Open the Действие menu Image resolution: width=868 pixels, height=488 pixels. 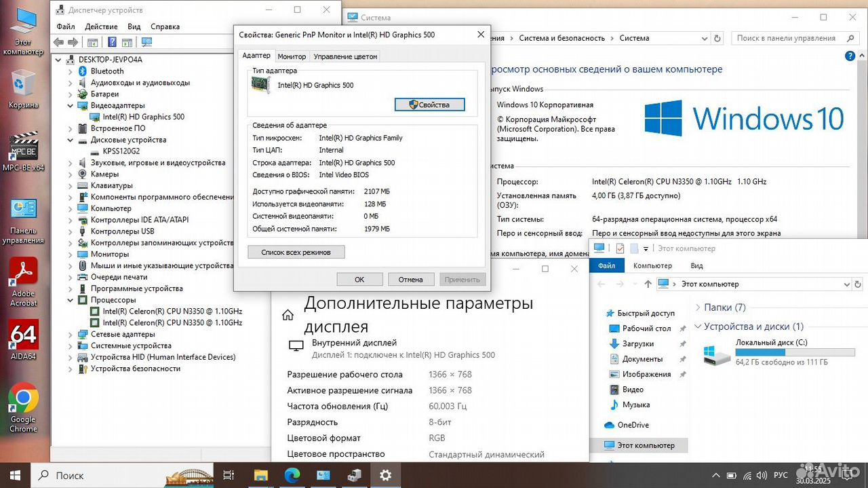click(x=102, y=26)
